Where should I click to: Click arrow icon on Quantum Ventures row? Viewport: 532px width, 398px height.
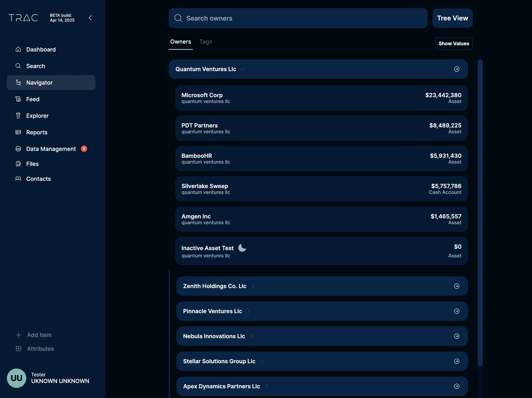click(456, 69)
